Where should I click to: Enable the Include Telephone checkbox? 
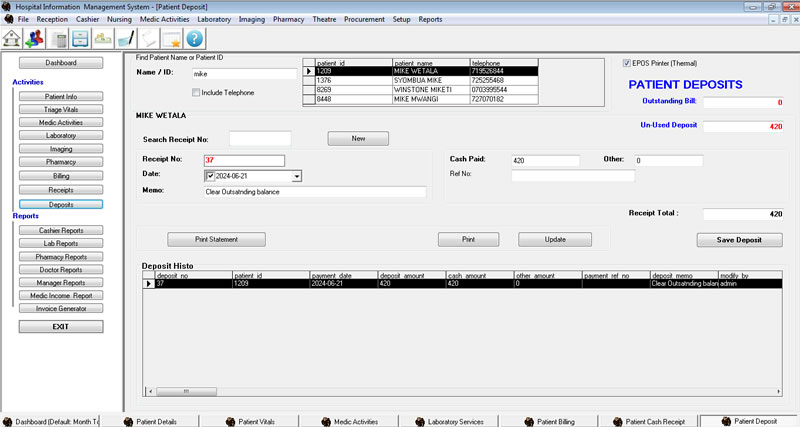coord(196,92)
